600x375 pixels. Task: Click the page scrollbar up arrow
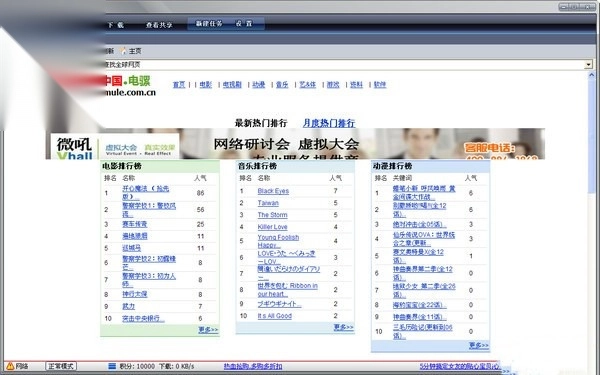pos(592,76)
